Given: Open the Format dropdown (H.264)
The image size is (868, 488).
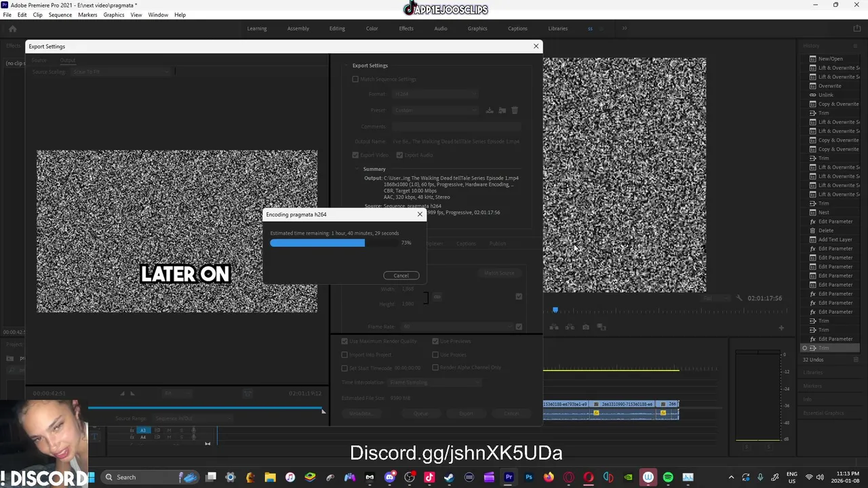Looking at the screenshot, I should (x=435, y=94).
